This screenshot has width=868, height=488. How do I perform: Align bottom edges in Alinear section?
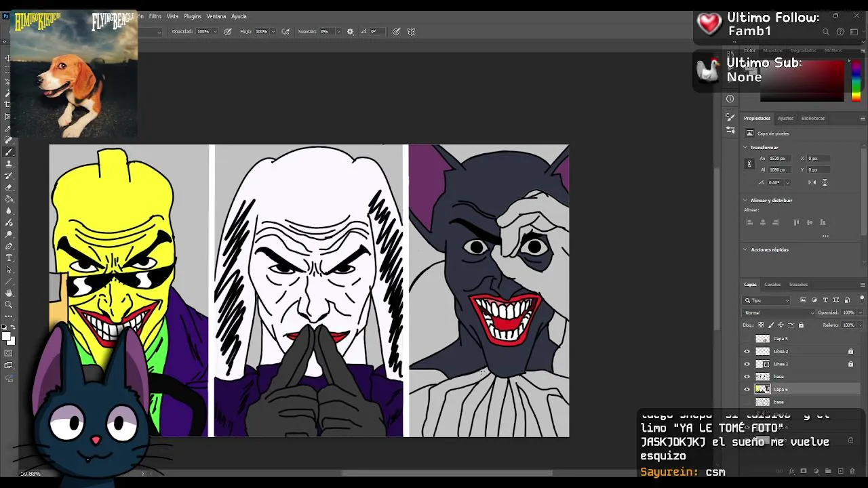[823, 222]
